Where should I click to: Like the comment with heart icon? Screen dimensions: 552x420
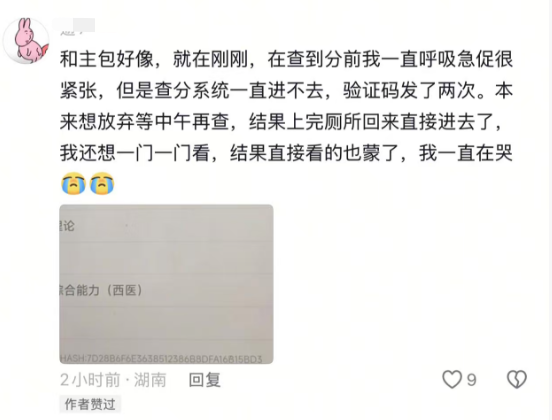coord(452,380)
